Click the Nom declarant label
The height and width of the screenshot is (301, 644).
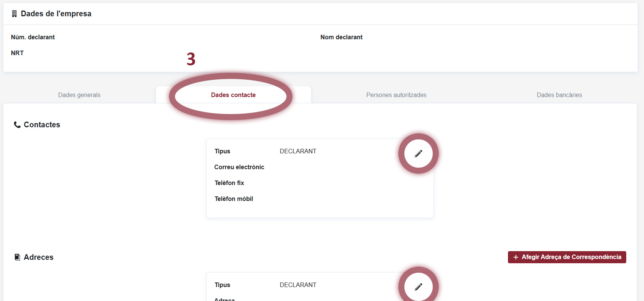coord(341,37)
